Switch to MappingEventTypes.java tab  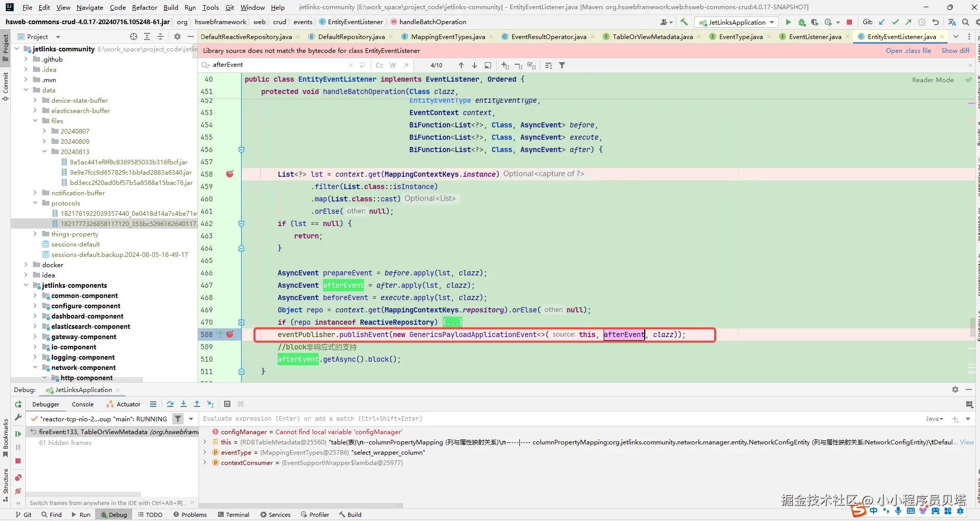(x=448, y=36)
